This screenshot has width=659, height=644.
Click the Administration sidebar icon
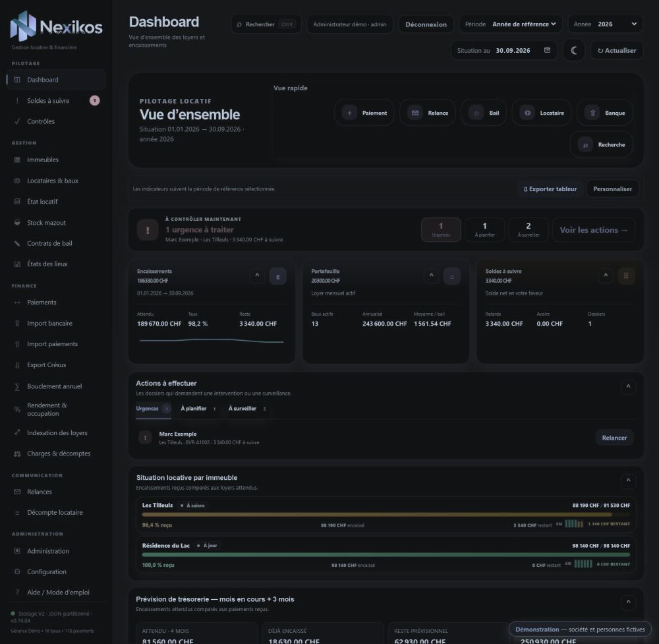[17, 550]
